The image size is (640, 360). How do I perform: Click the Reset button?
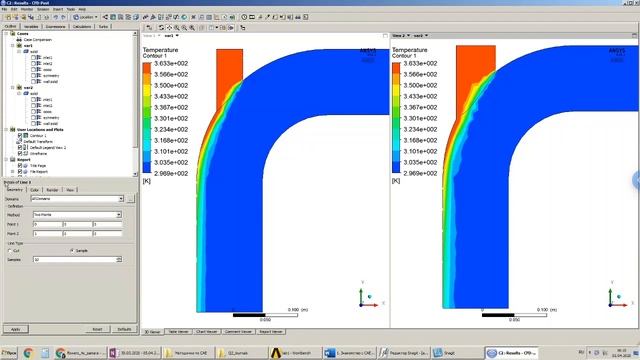pyautogui.click(x=97, y=329)
